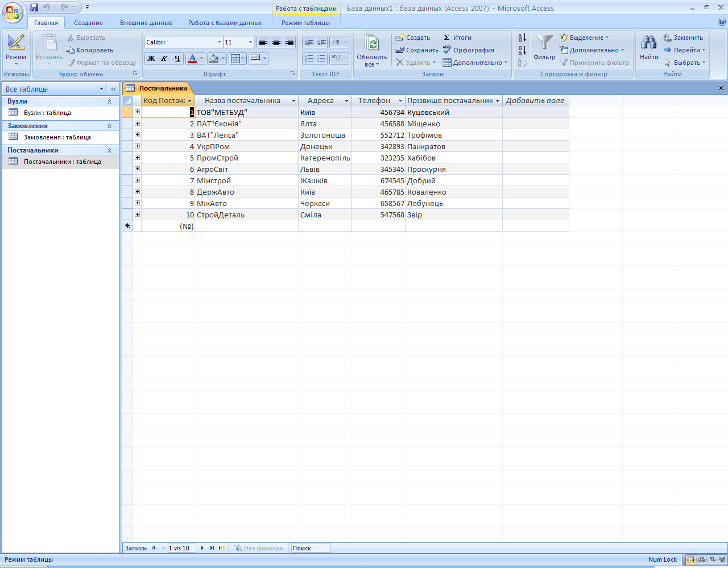Sort ascending with the А-Я icon
The width and height of the screenshot is (728, 568).
pos(522,38)
